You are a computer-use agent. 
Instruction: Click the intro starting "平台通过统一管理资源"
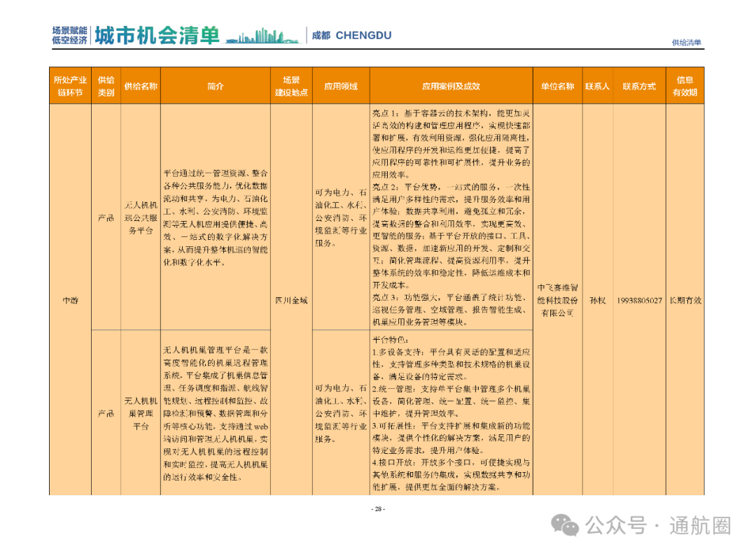[216, 218]
